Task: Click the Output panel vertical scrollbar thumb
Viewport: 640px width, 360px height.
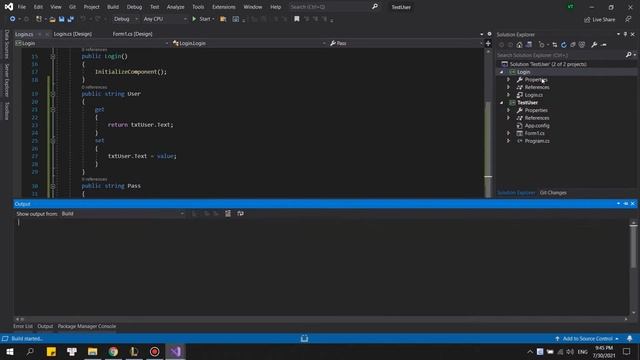Action: click(x=633, y=247)
